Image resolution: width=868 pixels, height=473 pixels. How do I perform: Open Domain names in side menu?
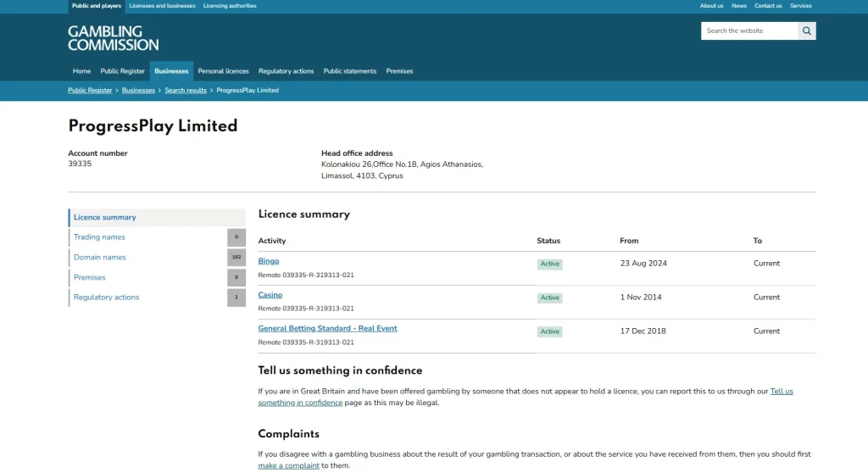pos(100,258)
